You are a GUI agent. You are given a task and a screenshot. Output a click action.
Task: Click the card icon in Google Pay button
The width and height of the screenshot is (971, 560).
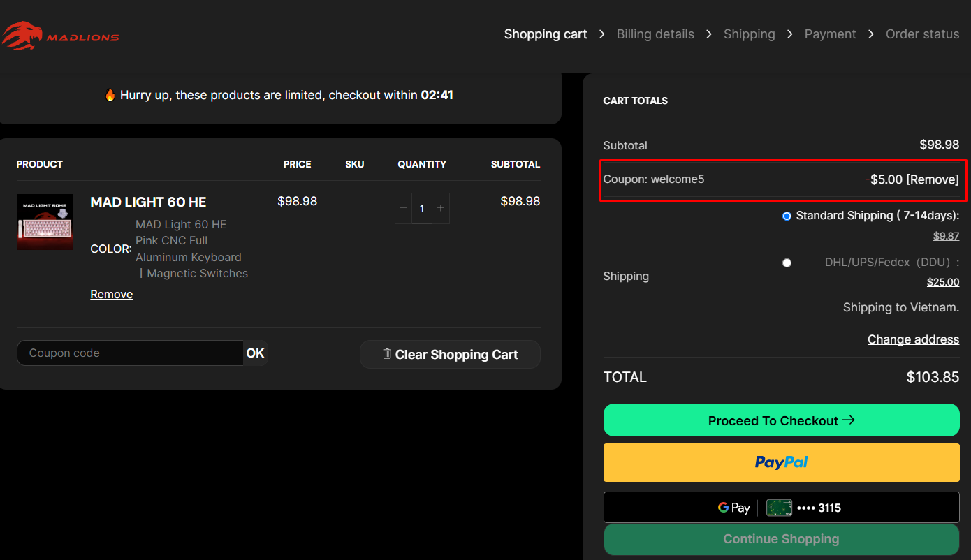point(779,508)
